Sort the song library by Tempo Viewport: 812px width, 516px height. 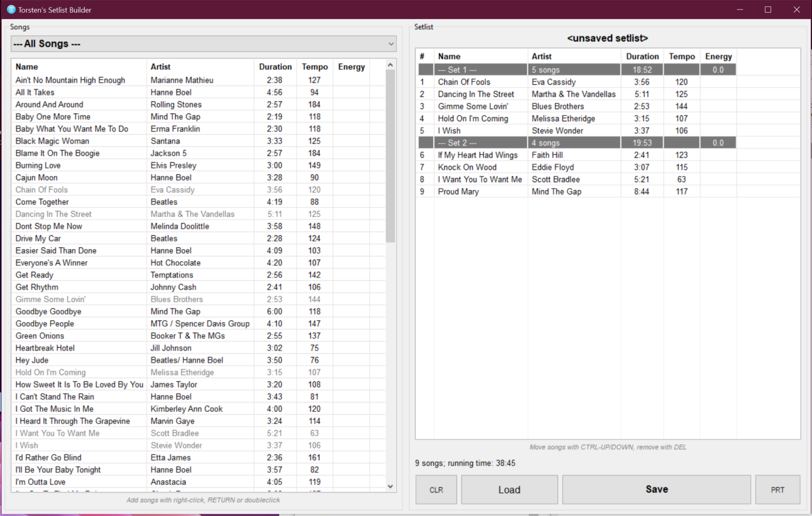[x=315, y=67]
